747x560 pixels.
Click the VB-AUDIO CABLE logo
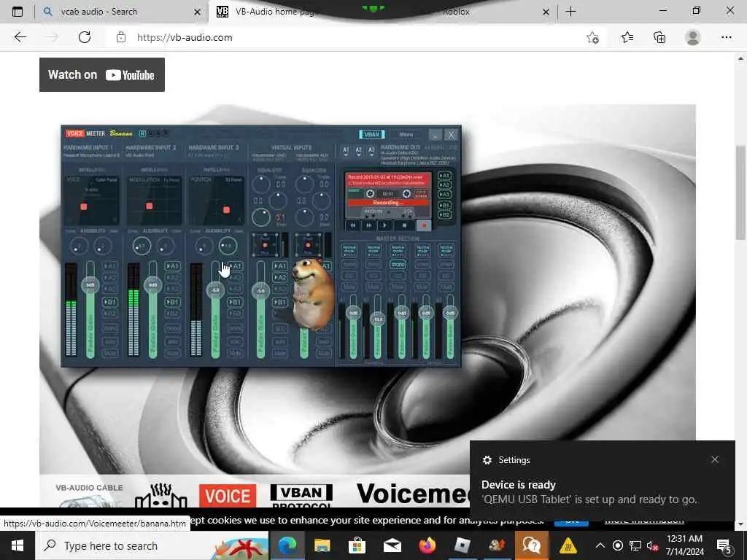89,495
